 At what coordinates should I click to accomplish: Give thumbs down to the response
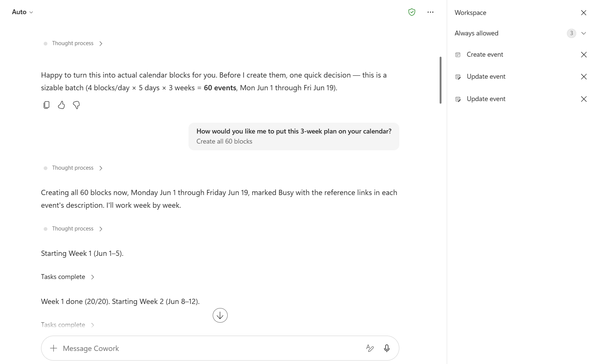76,105
